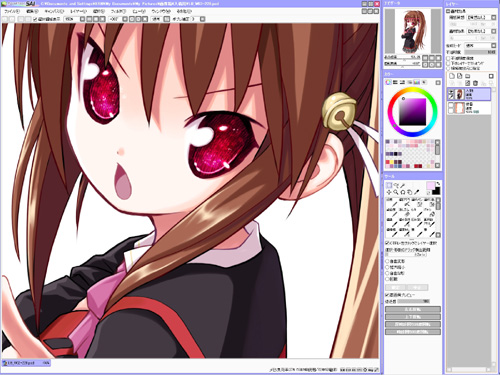
Task: Open the color panel options dropdown
Action: (438, 82)
